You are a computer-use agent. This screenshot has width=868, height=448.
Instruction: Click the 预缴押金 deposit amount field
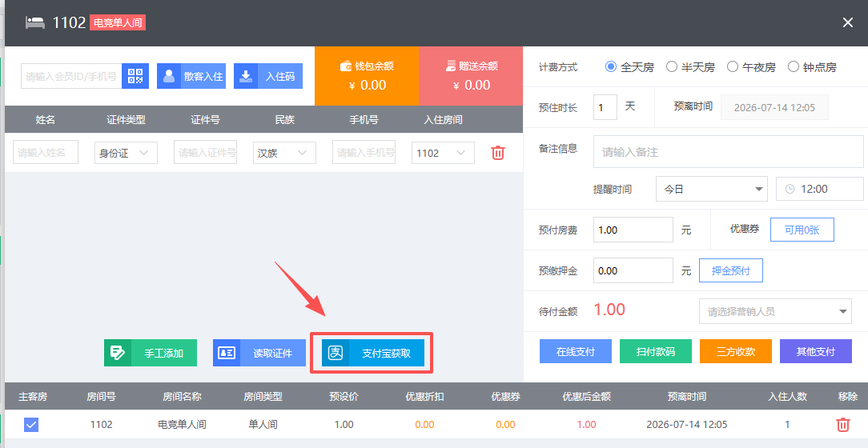pos(633,270)
